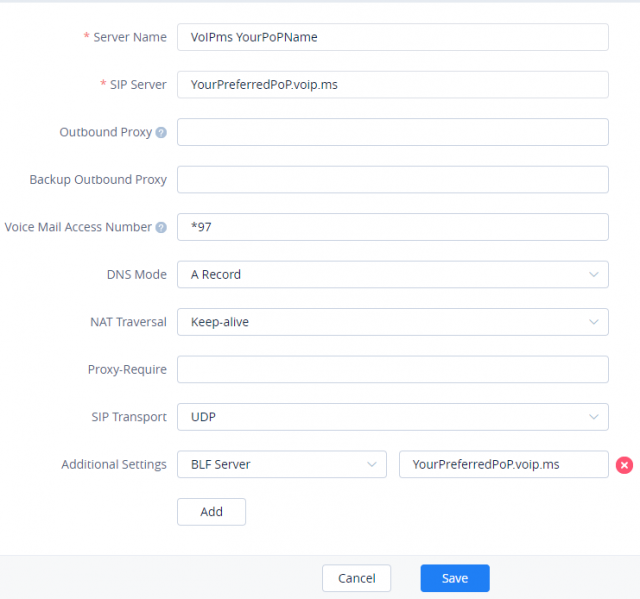The width and height of the screenshot is (640, 599).
Task: Click the Cancel button
Action: click(356, 578)
